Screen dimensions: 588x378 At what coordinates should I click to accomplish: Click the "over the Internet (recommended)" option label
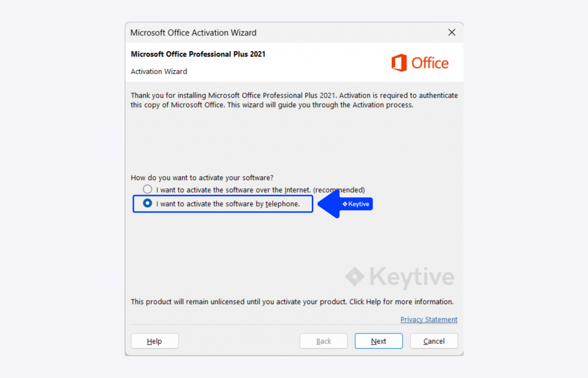pos(260,190)
